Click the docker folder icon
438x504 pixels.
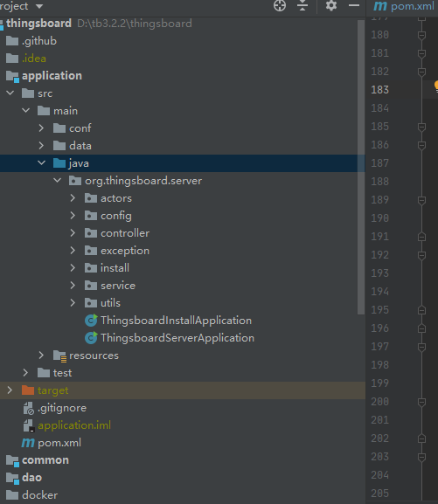pos(12,495)
